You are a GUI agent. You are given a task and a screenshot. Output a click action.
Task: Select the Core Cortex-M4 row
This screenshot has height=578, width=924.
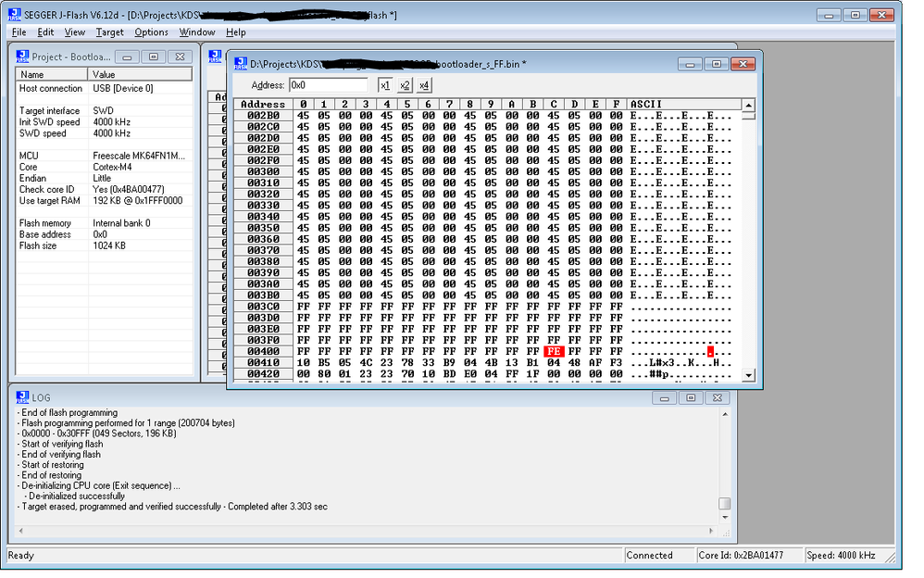[105, 167]
